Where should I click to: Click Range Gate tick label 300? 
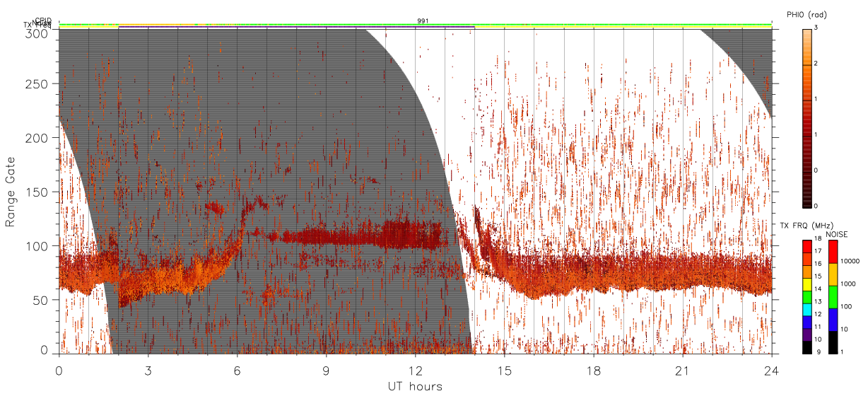click(x=37, y=33)
